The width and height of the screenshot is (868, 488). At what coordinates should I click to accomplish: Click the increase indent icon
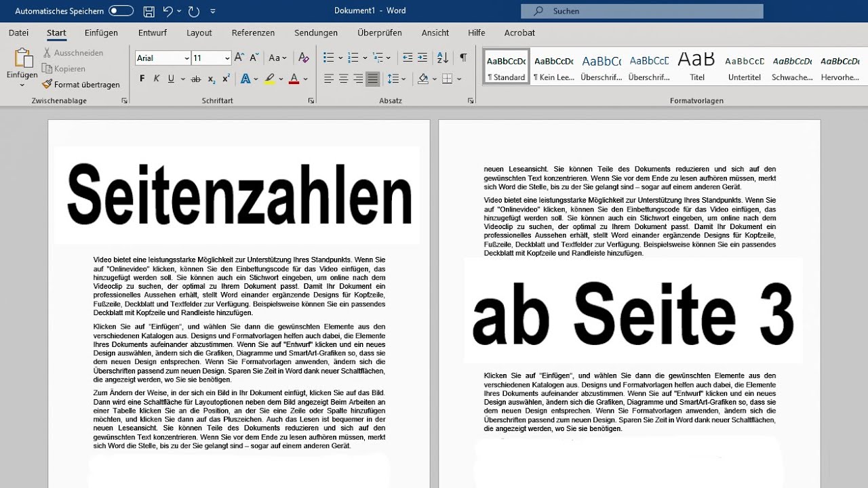[422, 58]
